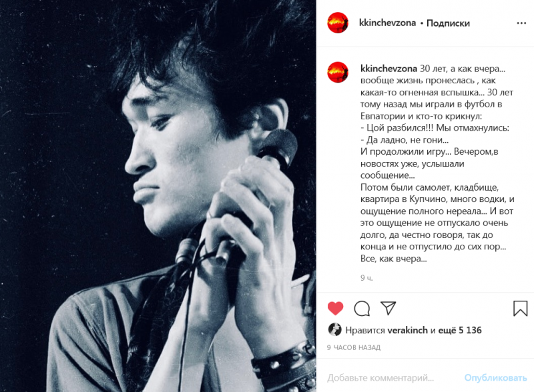
Task: Unlike the post via red heart icon
Action: coord(335,308)
